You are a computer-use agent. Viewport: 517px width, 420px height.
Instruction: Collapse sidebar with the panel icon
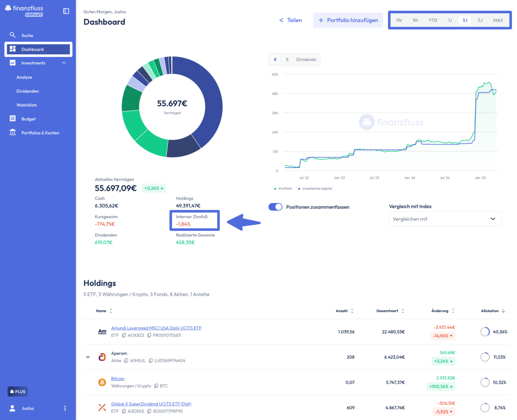pos(66,11)
